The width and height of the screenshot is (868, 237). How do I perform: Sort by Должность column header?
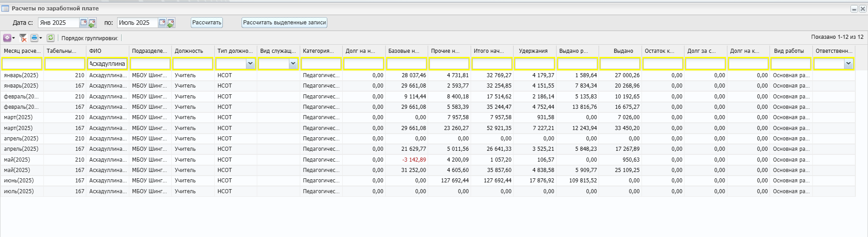coord(193,51)
